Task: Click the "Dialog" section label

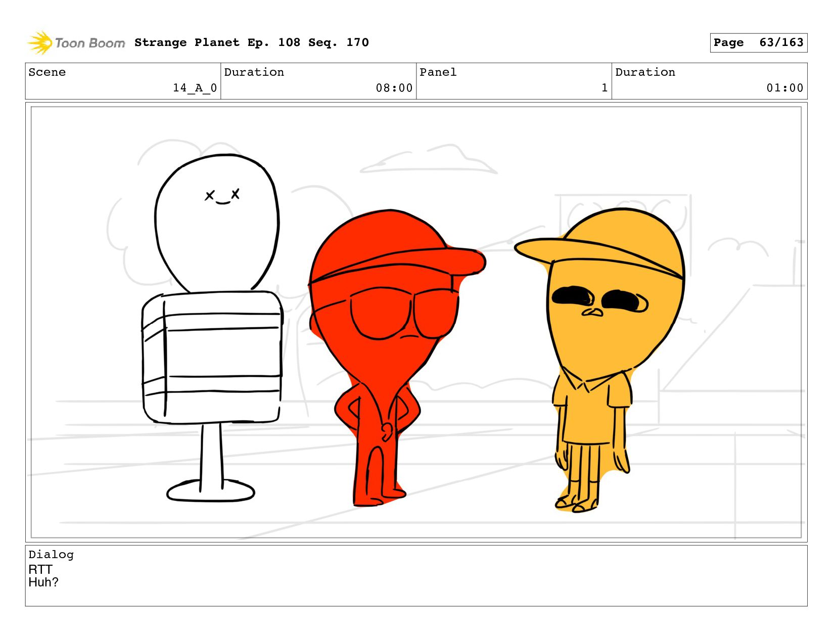Action: [51, 555]
